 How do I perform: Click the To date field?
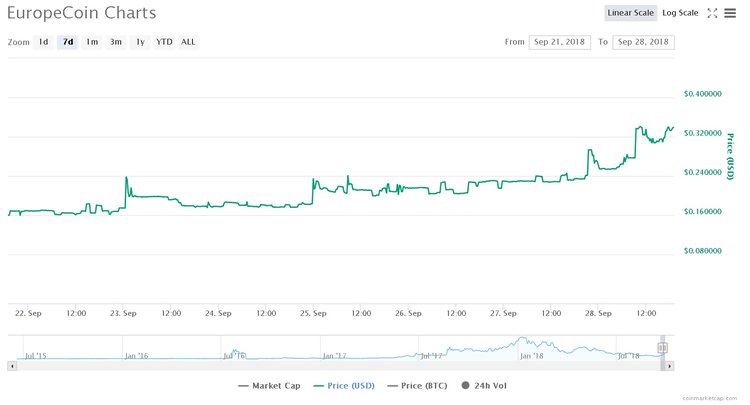643,42
